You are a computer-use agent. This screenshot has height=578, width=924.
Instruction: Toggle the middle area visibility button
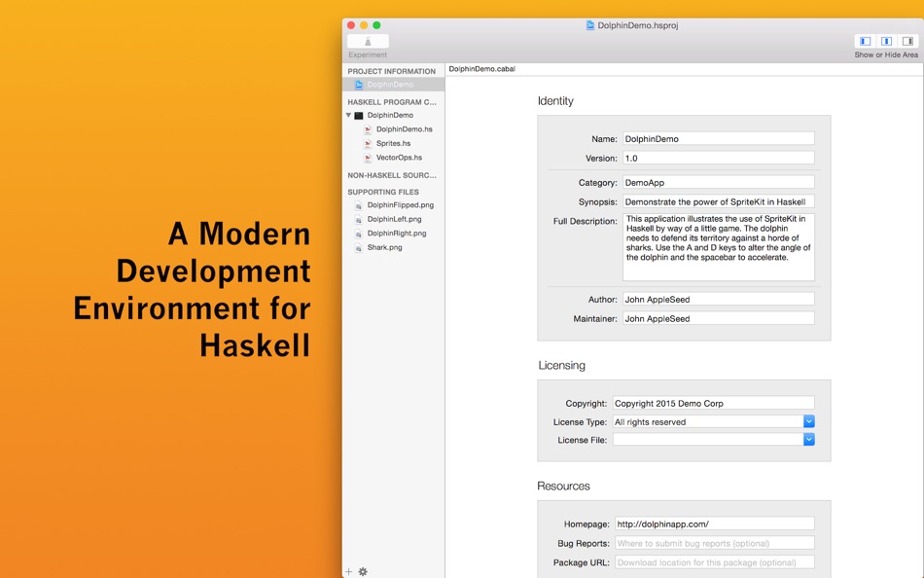coord(886,41)
